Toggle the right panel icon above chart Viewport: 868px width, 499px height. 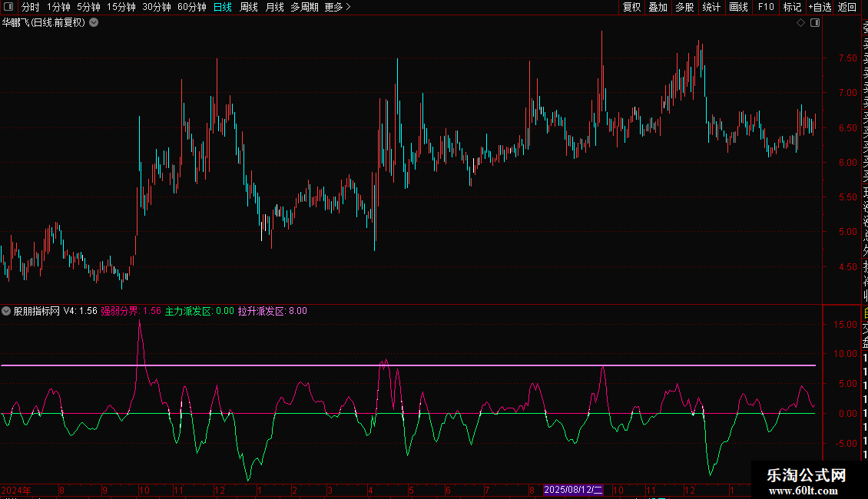815,23
